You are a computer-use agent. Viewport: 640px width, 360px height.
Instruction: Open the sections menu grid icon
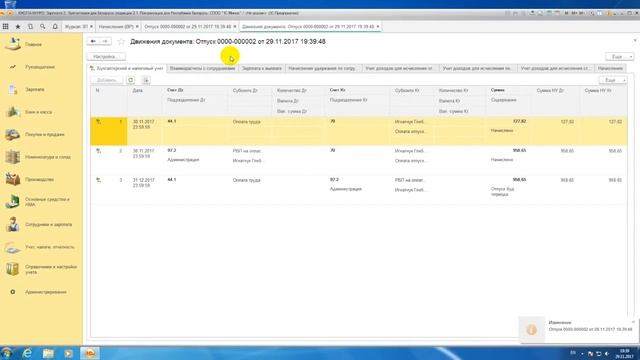6,27
